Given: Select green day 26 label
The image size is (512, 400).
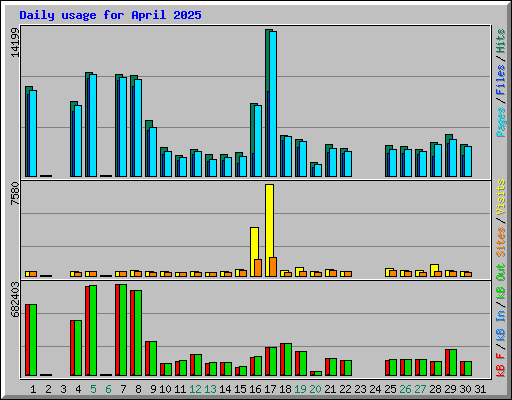Looking at the screenshot, I should pos(405,389).
